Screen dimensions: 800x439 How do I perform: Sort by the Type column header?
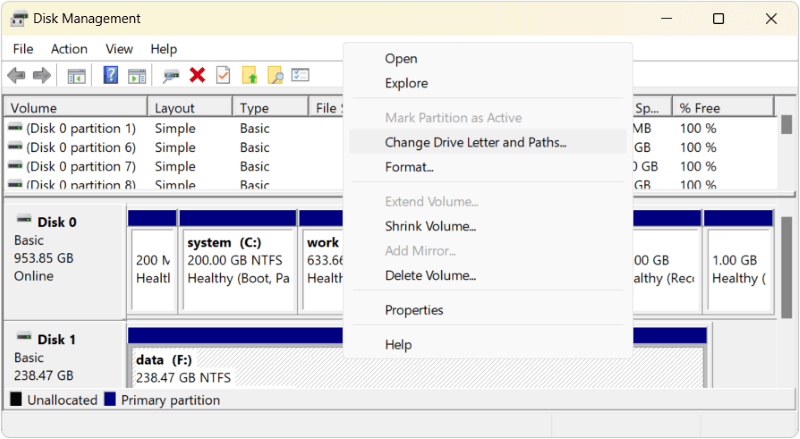coord(270,108)
